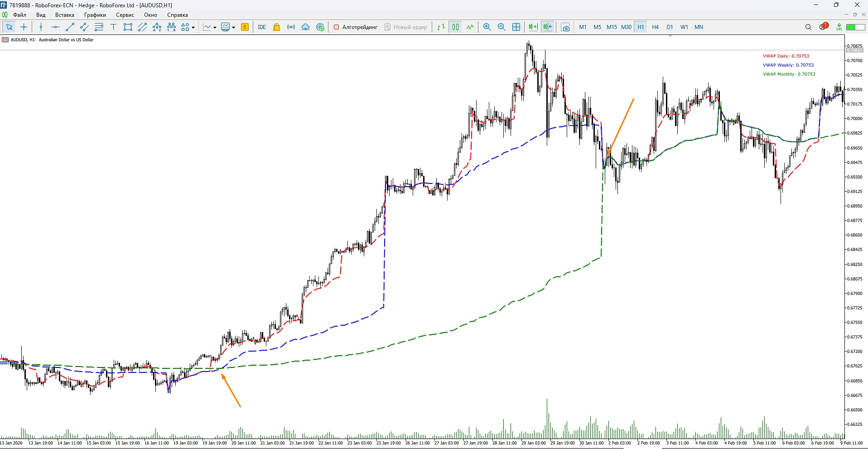Take a chart screenshot with camera icon
The height and width of the screenshot is (449, 868).
click(x=565, y=27)
